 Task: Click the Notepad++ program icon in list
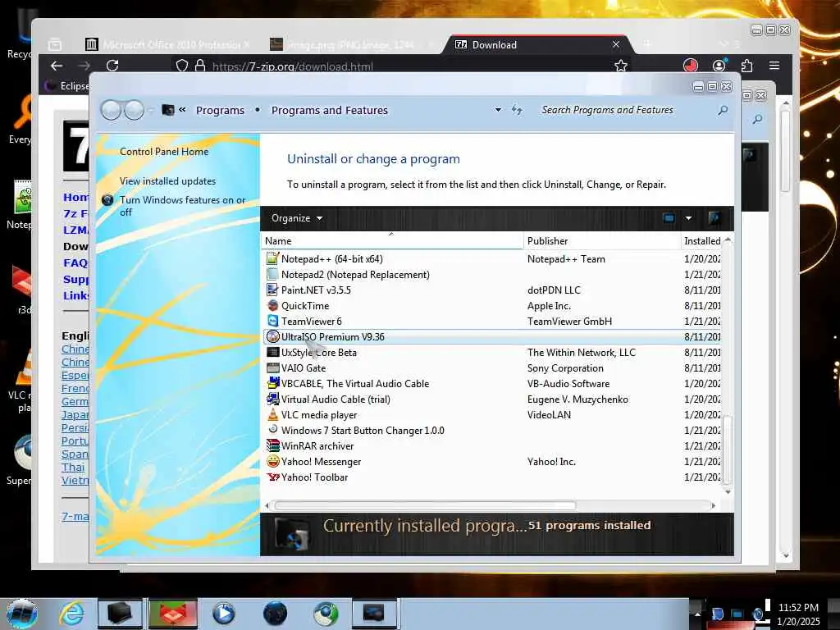(272, 258)
